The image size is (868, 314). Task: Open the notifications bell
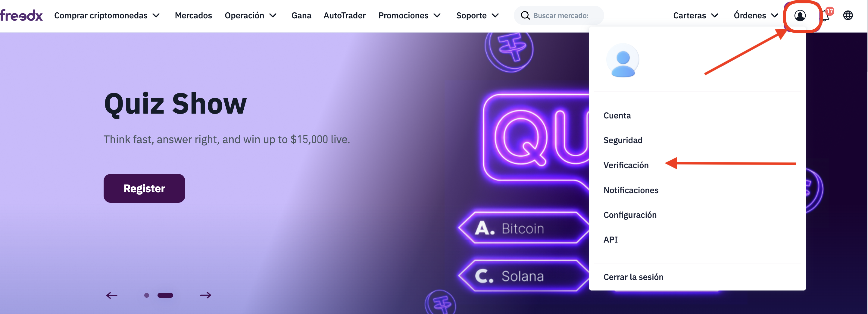[x=825, y=15]
